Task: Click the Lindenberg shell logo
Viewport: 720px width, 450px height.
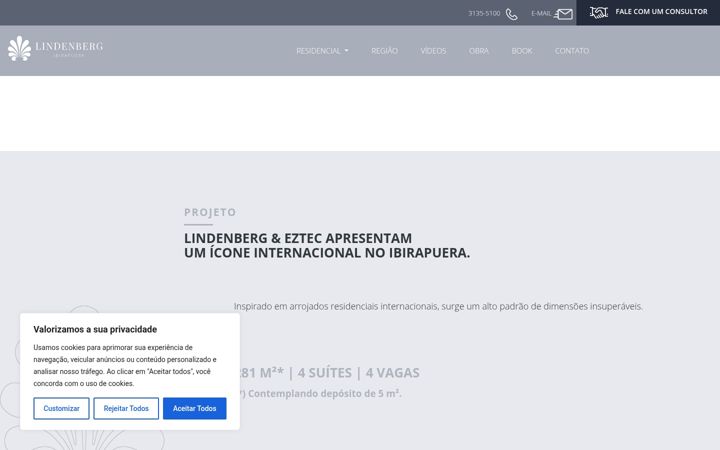Action: pyautogui.click(x=19, y=48)
